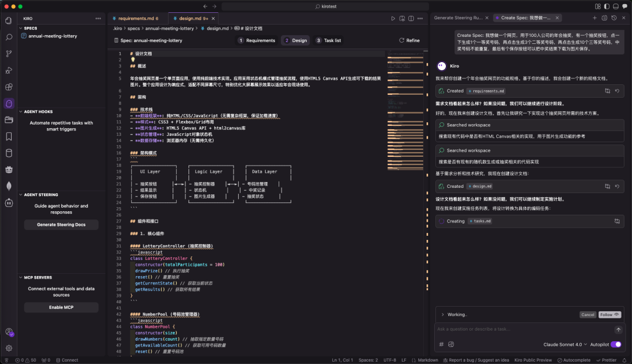Open the tasks.md file chip being created
This screenshot has height=364, width=632.
[480, 221]
